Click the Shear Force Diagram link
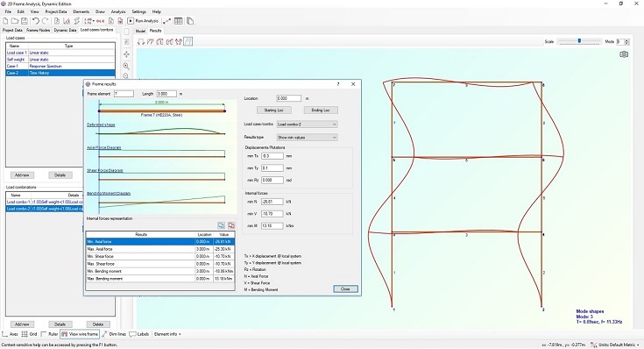The height and width of the screenshot is (349, 644). pos(105,170)
